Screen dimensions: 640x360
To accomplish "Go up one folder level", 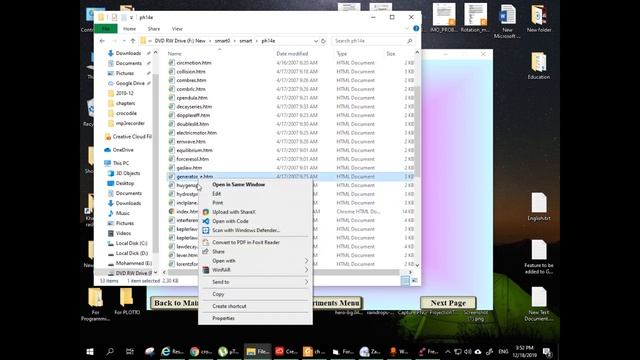I will tap(133, 41).
